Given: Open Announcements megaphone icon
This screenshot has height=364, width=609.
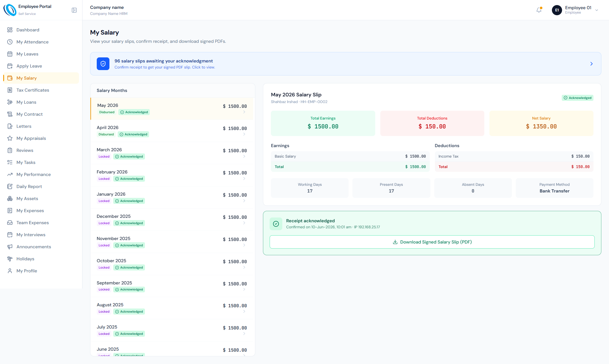Looking at the screenshot, I should 10,247.
